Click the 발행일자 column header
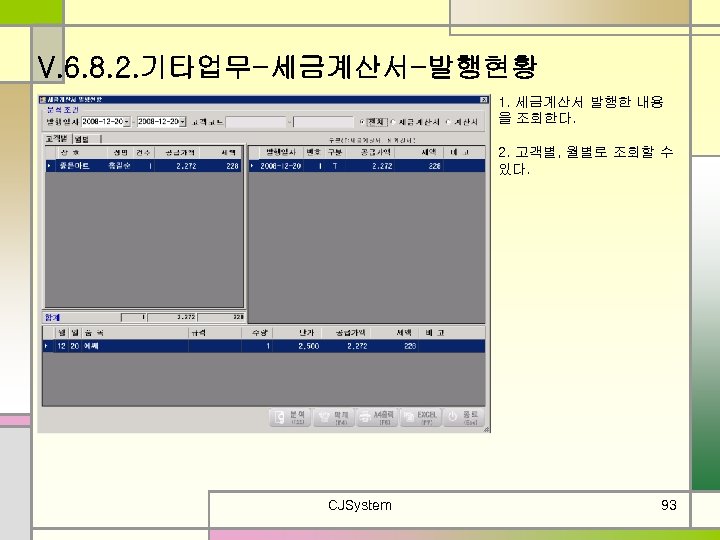 point(281,152)
